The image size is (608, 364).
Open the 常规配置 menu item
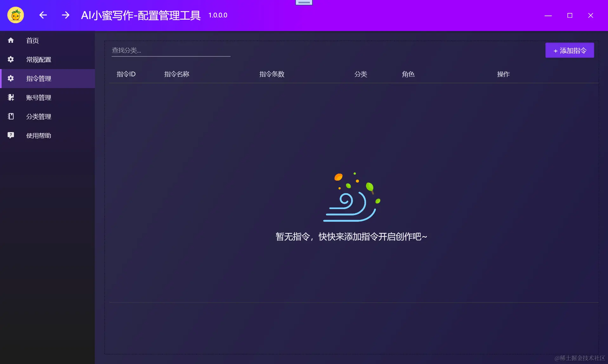(48, 60)
